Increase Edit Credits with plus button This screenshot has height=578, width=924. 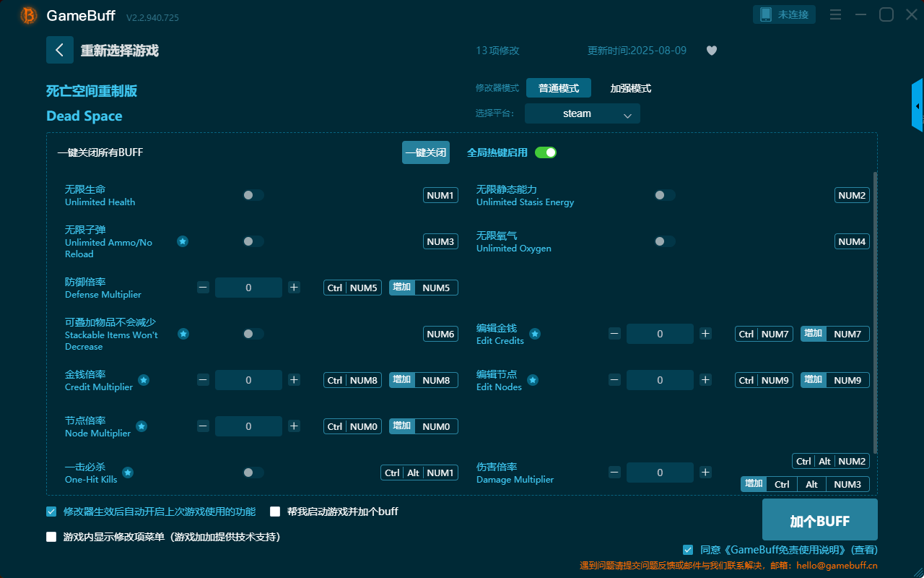tap(705, 334)
